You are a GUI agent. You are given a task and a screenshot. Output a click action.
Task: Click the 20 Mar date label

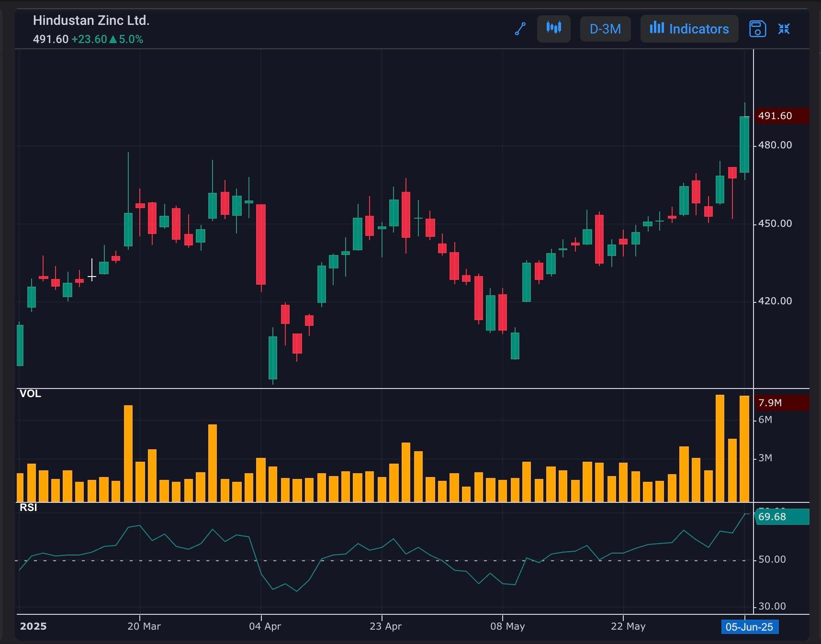(x=144, y=626)
